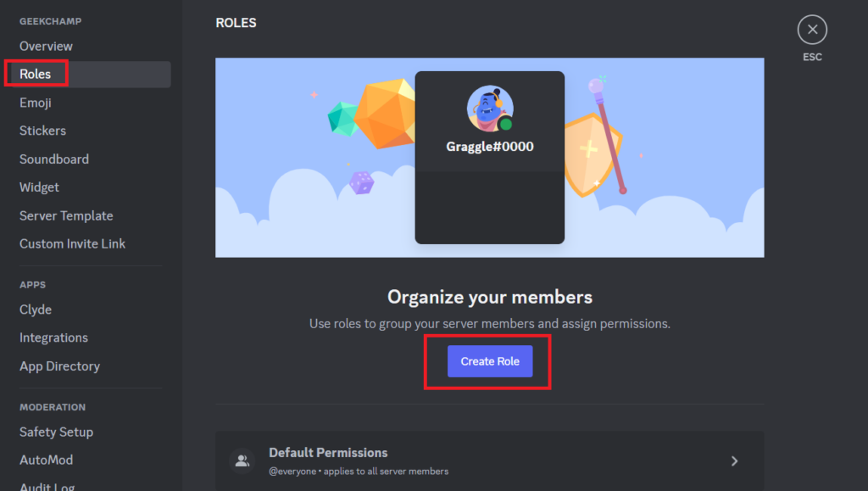Image resolution: width=868 pixels, height=491 pixels.
Task: Open Custom Invite Link settings
Action: click(72, 243)
